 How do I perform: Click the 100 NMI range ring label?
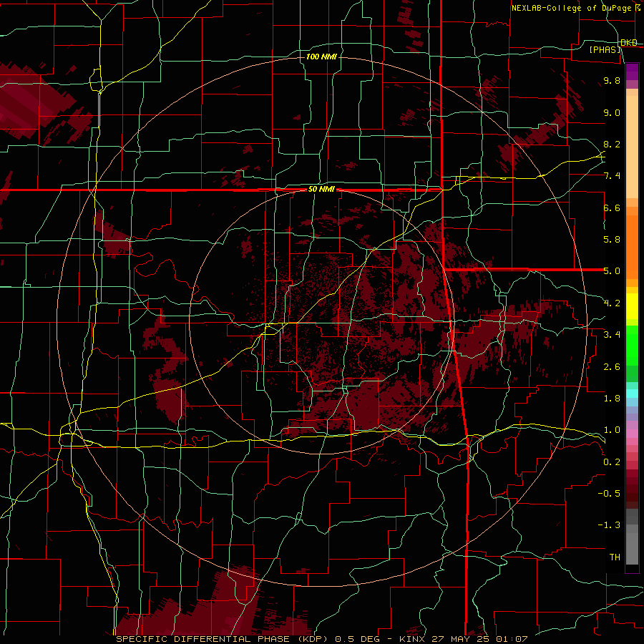(321, 57)
